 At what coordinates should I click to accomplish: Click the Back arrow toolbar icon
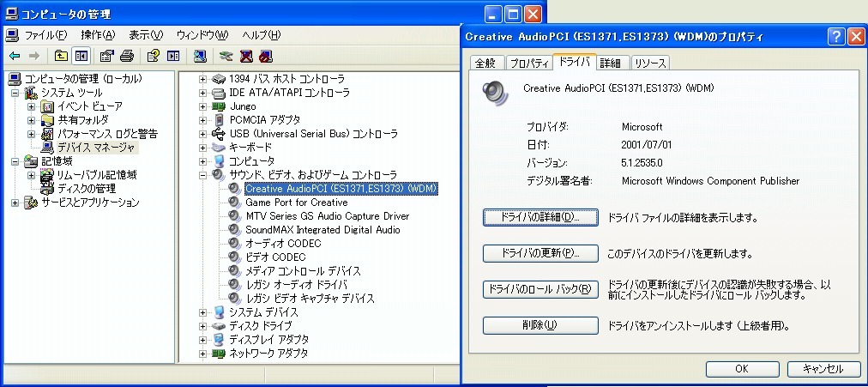coord(15,56)
